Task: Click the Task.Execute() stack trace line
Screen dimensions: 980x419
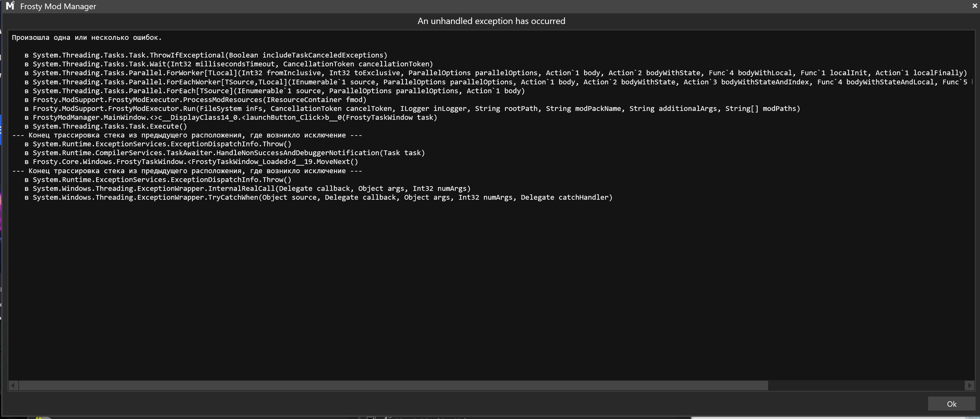Action: point(106,126)
